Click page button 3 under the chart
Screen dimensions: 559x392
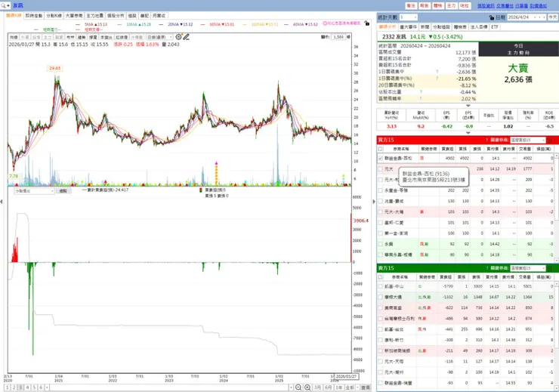(20, 387)
